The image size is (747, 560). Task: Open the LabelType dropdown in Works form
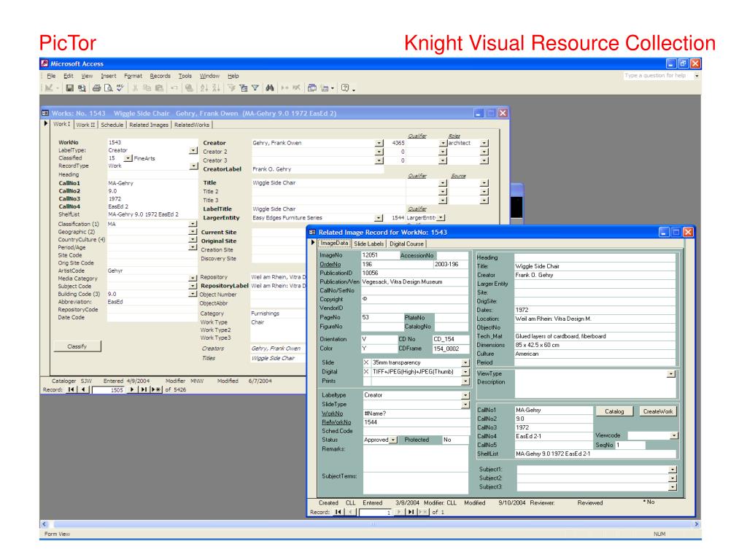tap(193, 150)
